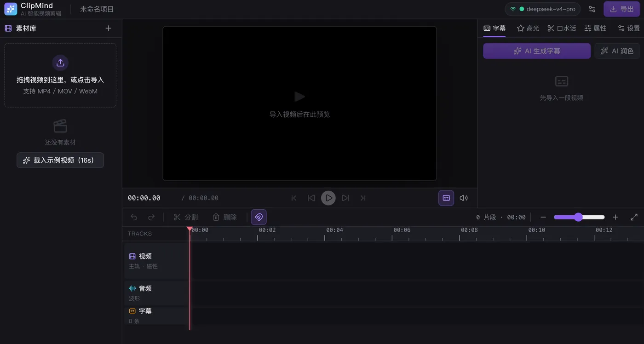Add new material with the plus icon
Viewport: 644px width, 344px height.
pos(109,28)
